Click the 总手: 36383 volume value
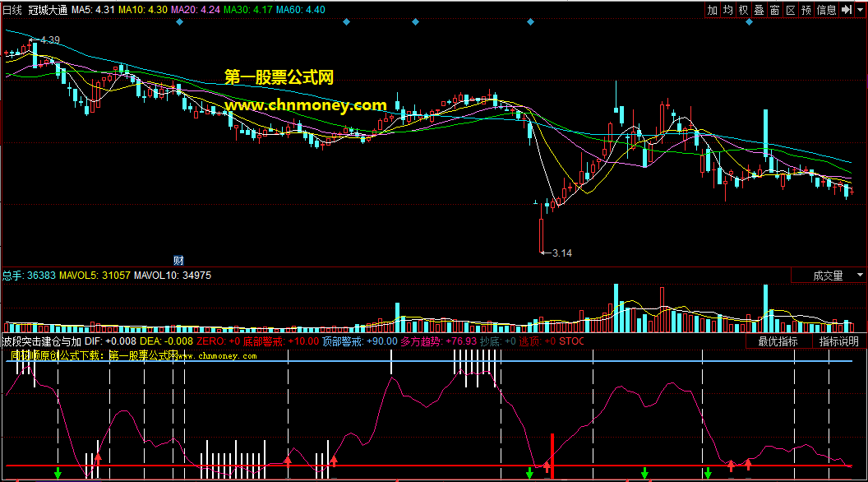 (29, 276)
